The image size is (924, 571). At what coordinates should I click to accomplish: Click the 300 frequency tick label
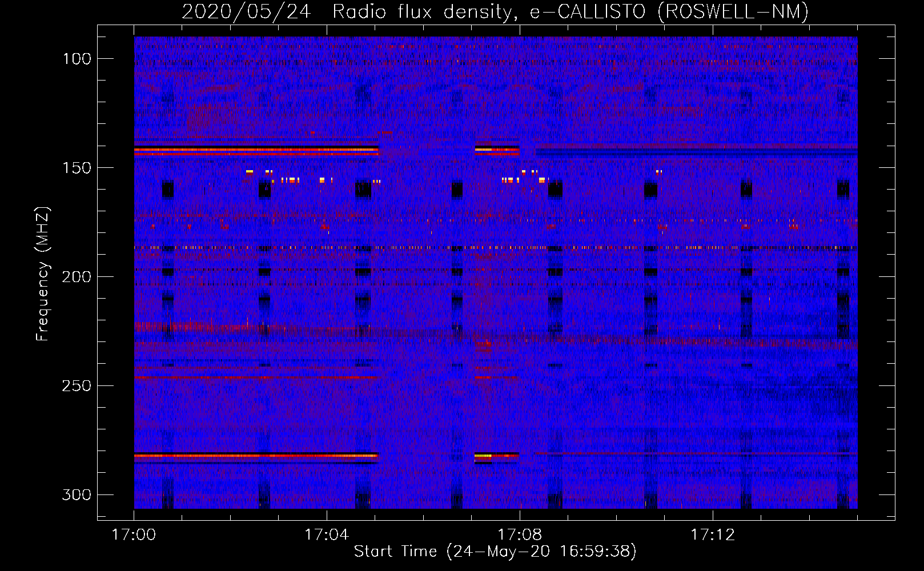point(77,494)
